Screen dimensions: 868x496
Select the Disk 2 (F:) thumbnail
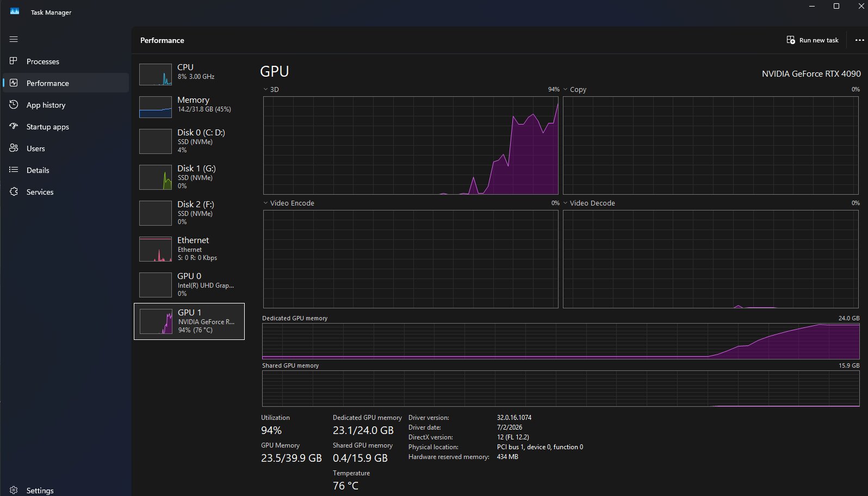pos(156,213)
